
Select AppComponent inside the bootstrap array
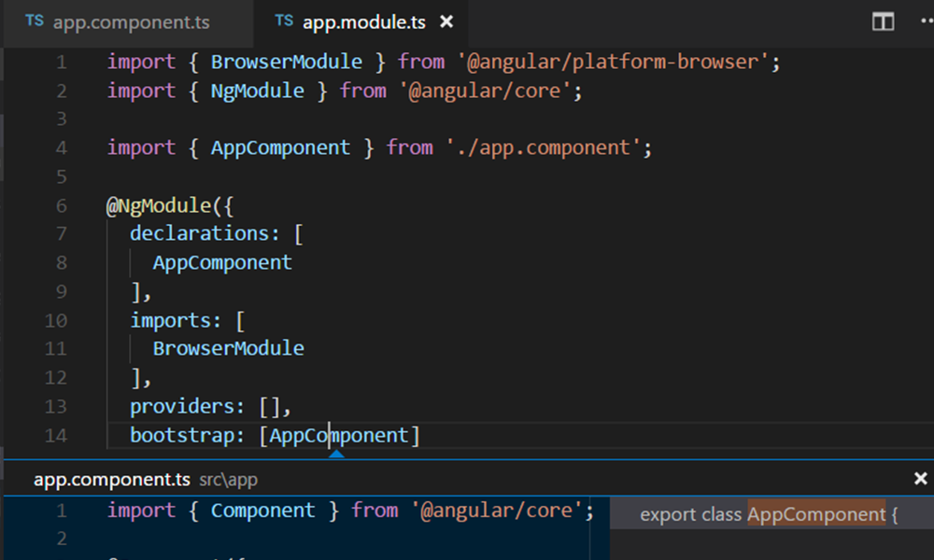(x=339, y=435)
